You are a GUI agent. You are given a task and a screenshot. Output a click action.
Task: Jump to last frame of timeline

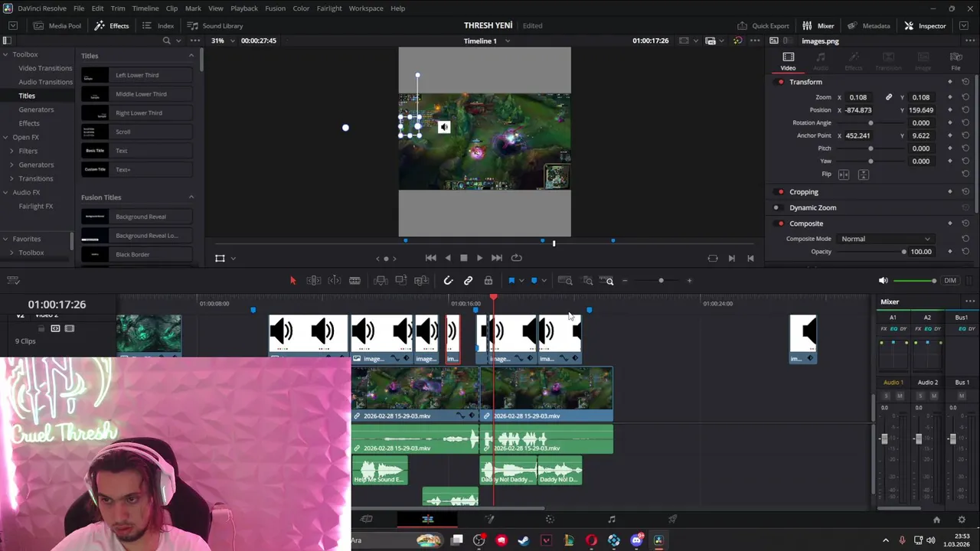point(497,258)
